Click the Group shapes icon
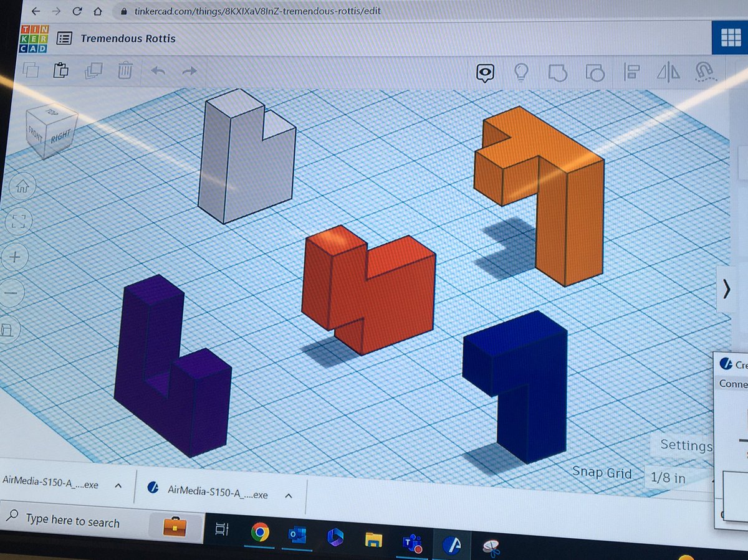Image resolution: width=748 pixels, height=560 pixels. 558,73
